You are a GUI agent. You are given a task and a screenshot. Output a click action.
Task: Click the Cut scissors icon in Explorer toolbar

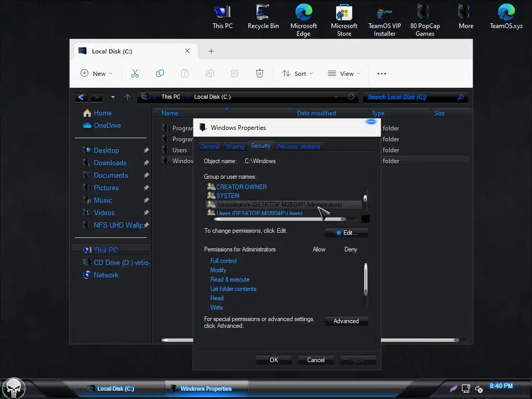(x=135, y=73)
